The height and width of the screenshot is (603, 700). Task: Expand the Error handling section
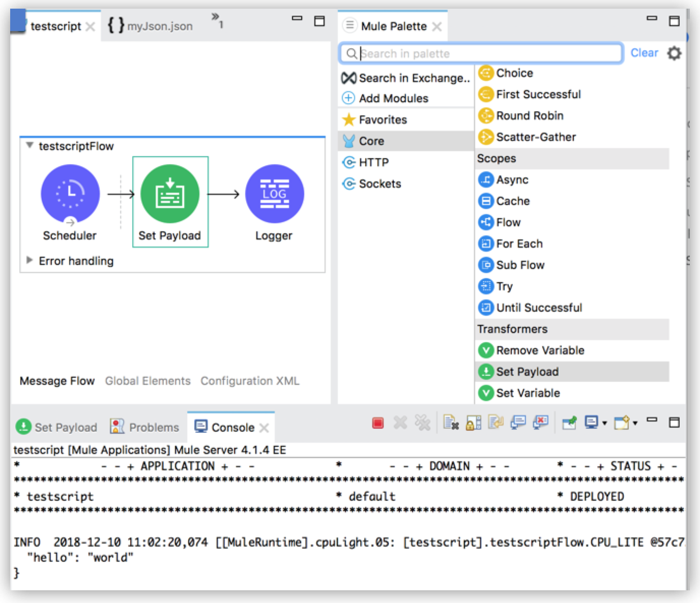tap(30, 260)
